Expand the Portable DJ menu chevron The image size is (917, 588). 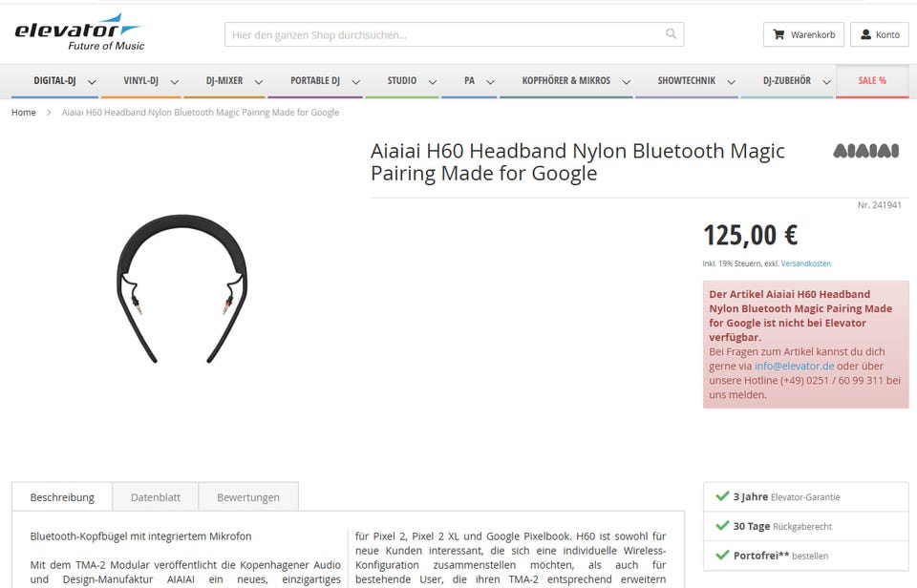(355, 82)
